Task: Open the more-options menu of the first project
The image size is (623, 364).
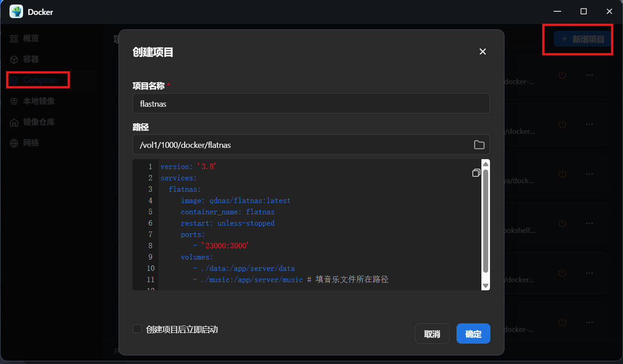Action: point(590,75)
